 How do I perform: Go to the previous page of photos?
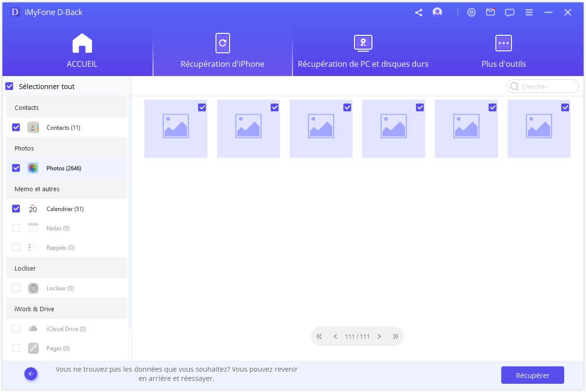(x=335, y=336)
